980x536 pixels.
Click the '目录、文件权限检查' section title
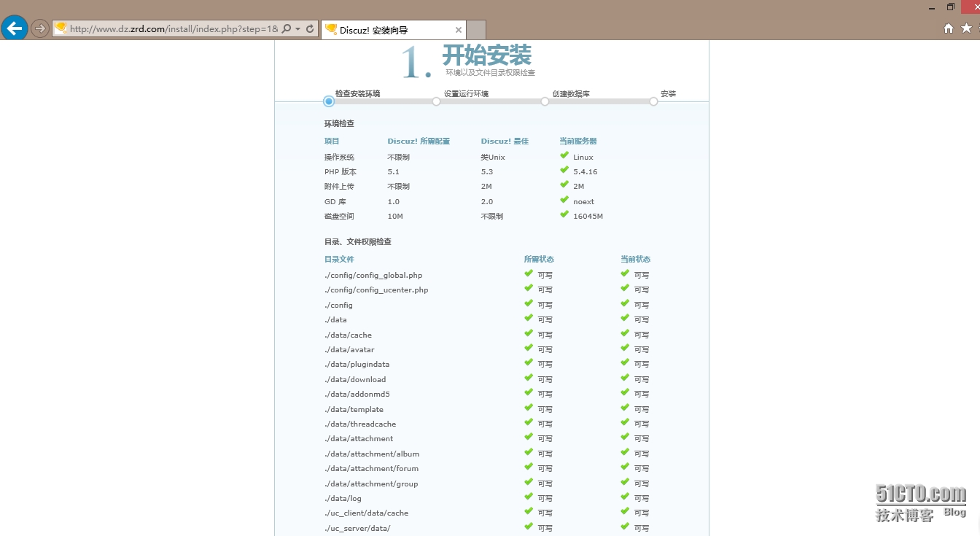[358, 241]
